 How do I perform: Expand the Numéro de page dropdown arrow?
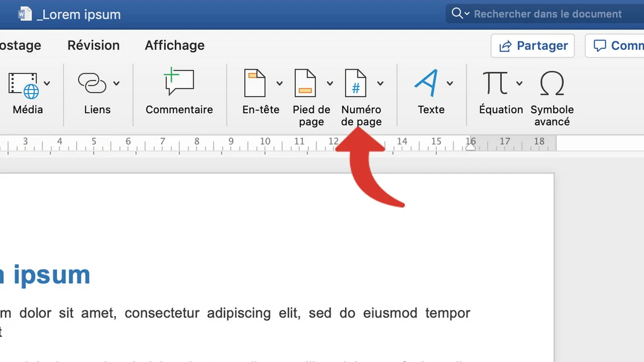[x=380, y=83]
